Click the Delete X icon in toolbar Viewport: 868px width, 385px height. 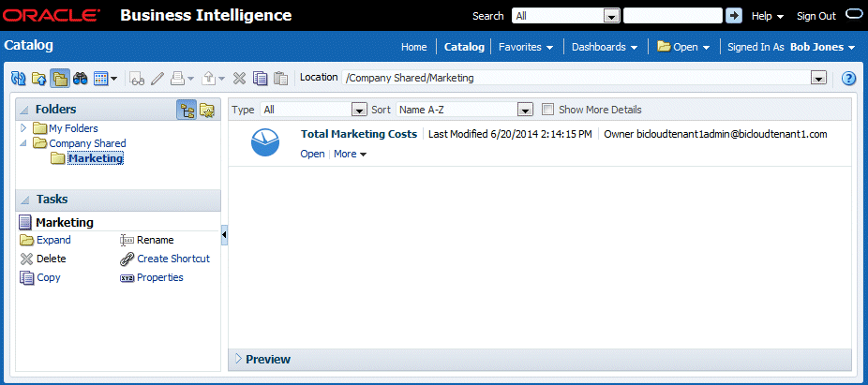pyautogui.click(x=239, y=79)
